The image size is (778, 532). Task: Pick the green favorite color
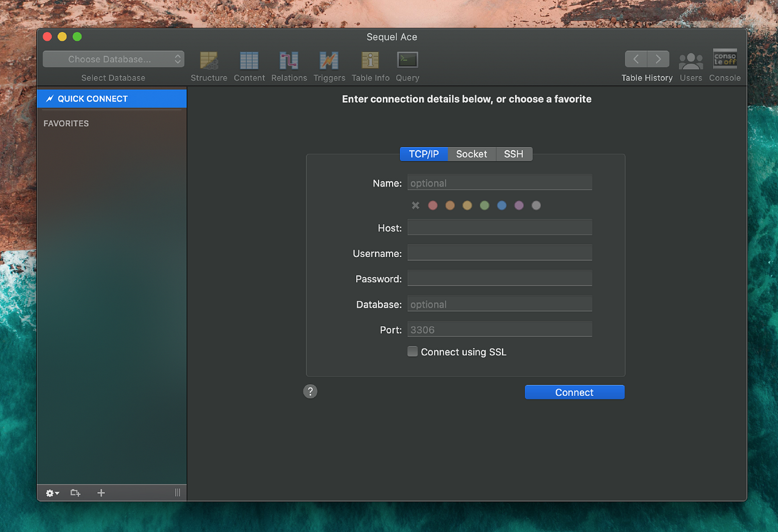coord(484,205)
